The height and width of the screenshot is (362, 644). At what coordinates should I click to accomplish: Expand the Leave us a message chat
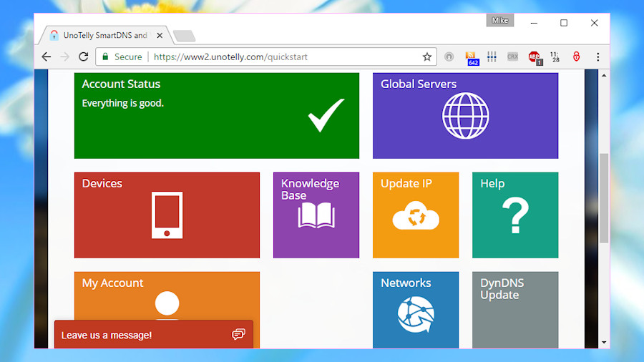[x=154, y=335]
